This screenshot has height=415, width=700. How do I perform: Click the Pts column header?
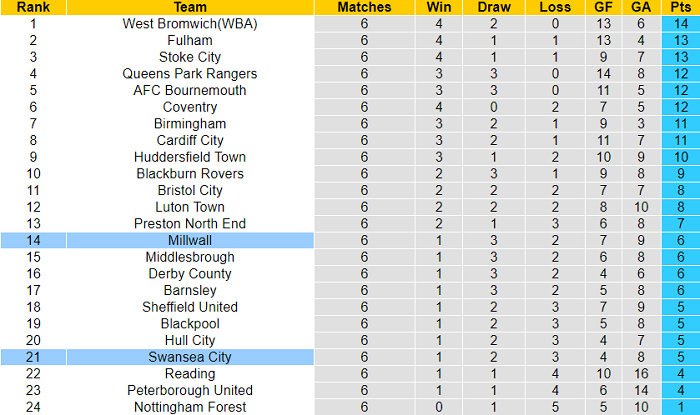pos(679,7)
